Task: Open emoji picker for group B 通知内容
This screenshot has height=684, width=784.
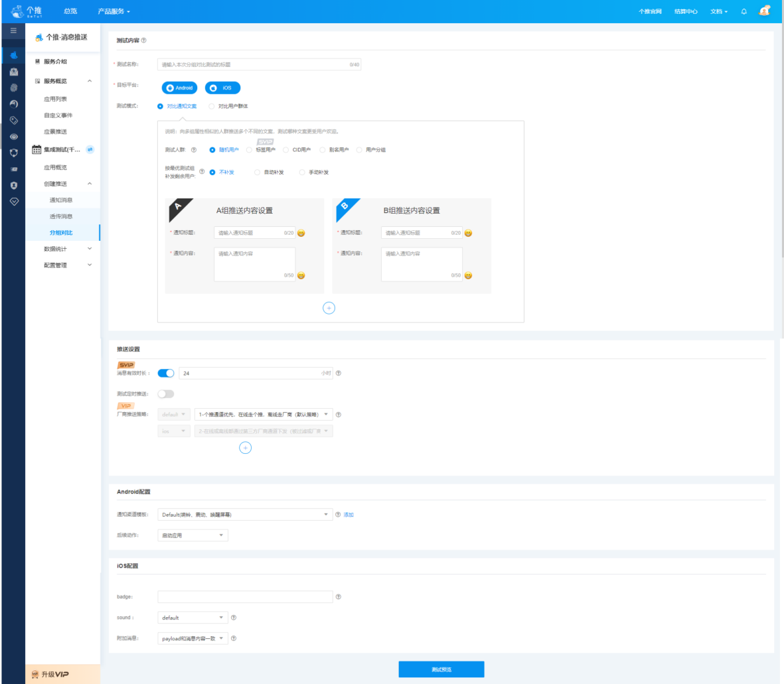Action: click(x=468, y=275)
